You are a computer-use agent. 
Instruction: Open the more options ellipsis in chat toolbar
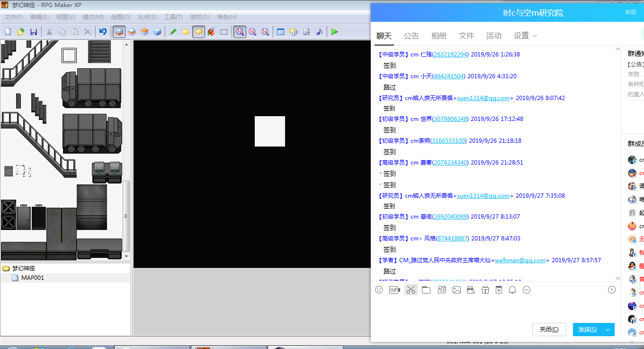527,290
